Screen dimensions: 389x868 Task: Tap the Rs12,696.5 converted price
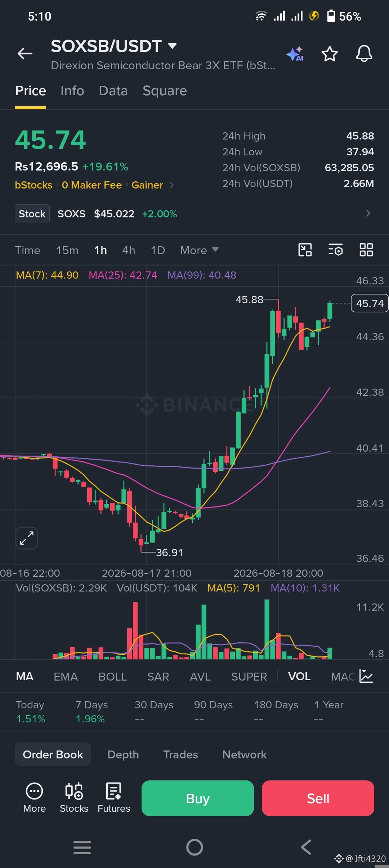coord(46,167)
